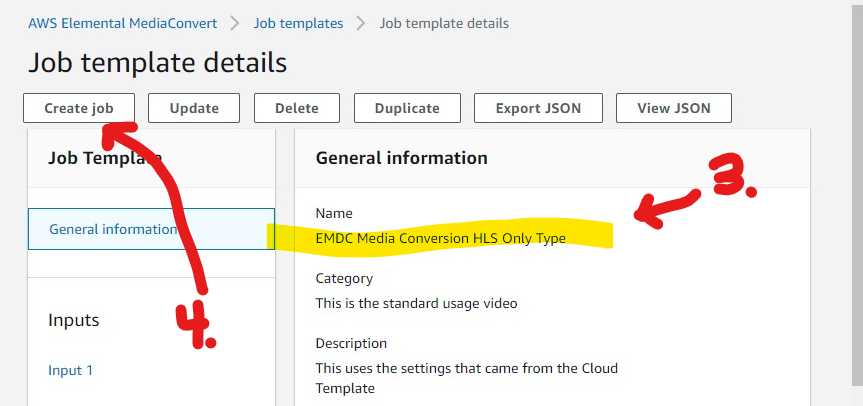
Task: Click the Description field label
Action: coord(351,343)
